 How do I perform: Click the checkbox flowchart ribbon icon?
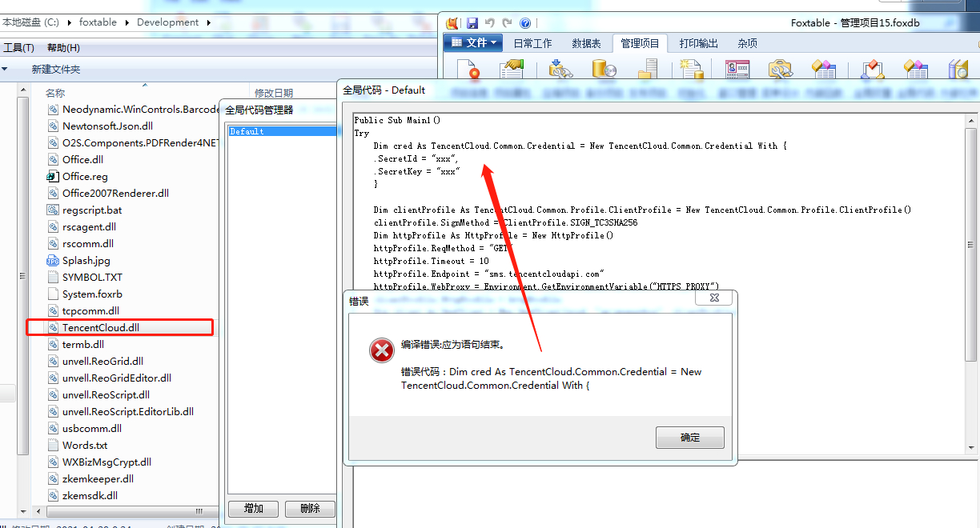[872, 69]
